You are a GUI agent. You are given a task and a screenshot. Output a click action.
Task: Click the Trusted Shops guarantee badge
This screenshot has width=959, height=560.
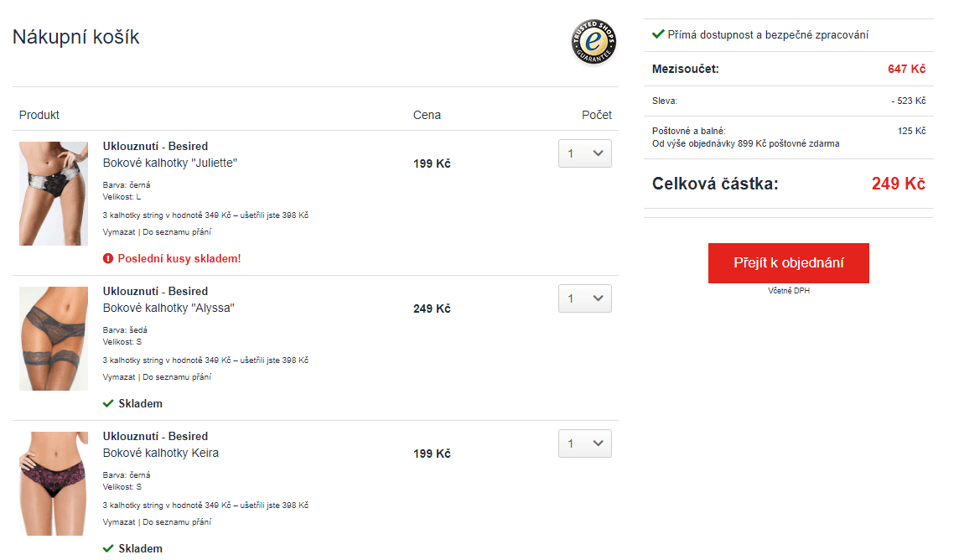[x=594, y=42]
